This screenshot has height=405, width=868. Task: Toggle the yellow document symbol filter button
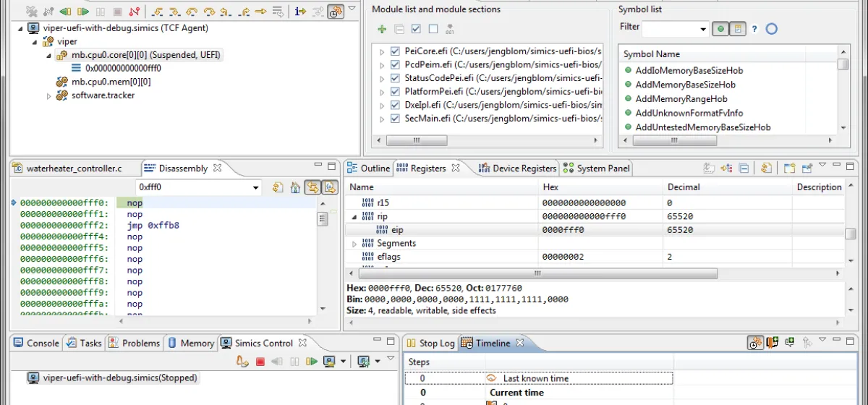(738, 29)
